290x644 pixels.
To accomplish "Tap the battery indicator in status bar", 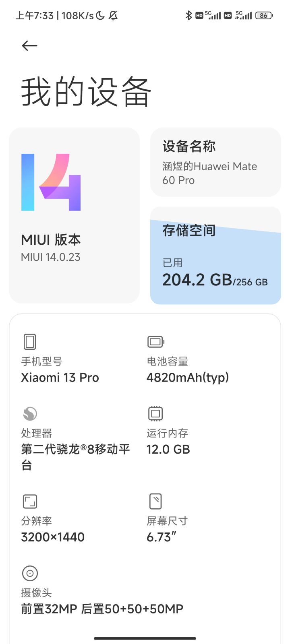I will (x=264, y=15).
